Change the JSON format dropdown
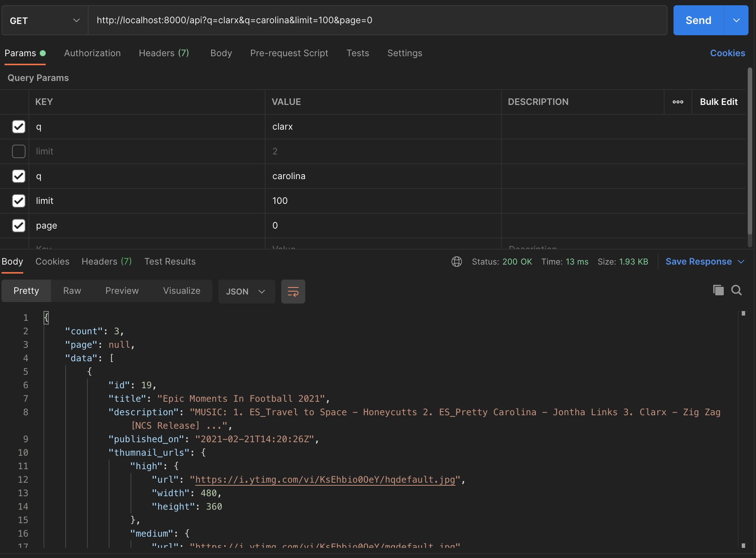 (246, 291)
